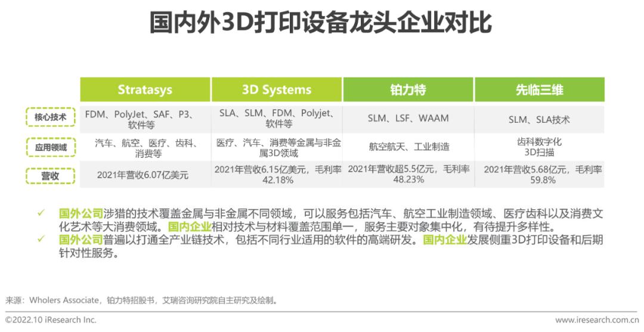Image resolution: width=644 pixels, height=332 pixels.
Task: Click 国内企业 before 发展侧重3D打印设备
Action: (x=445, y=240)
